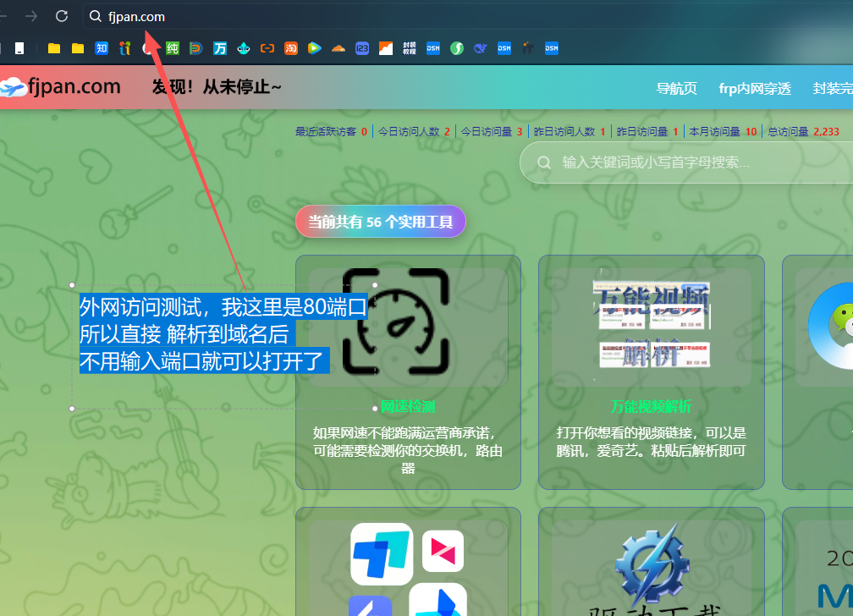Click the 当前共有56个实用工具 badge
The width and height of the screenshot is (853, 616).
coord(380,221)
